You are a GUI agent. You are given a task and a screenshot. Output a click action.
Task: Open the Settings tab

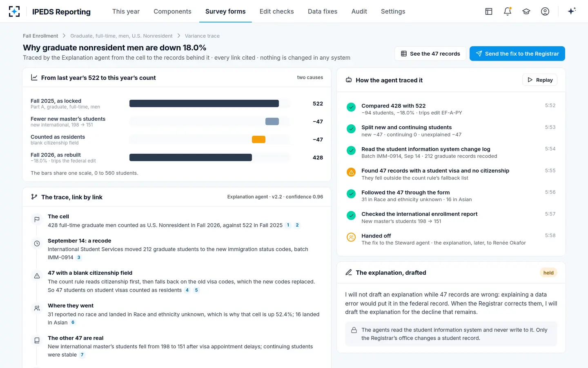pyautogui.click(x=393, y=11)
